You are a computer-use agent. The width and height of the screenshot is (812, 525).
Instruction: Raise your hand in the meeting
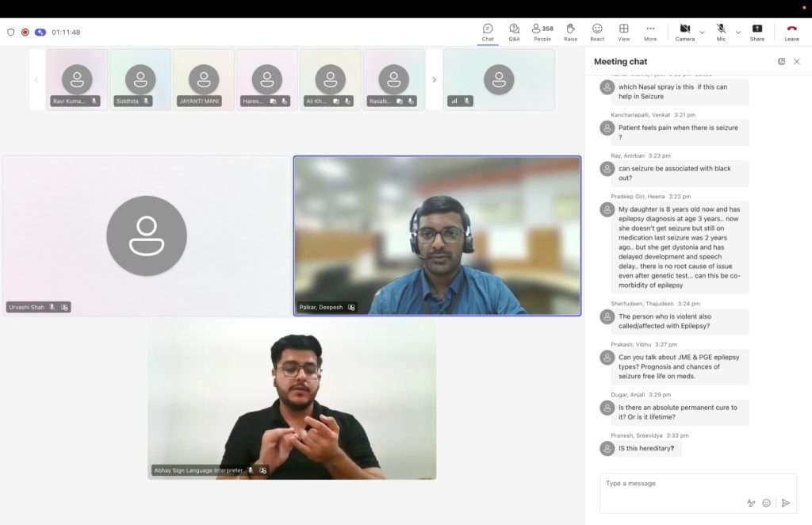tap(570, 32)
